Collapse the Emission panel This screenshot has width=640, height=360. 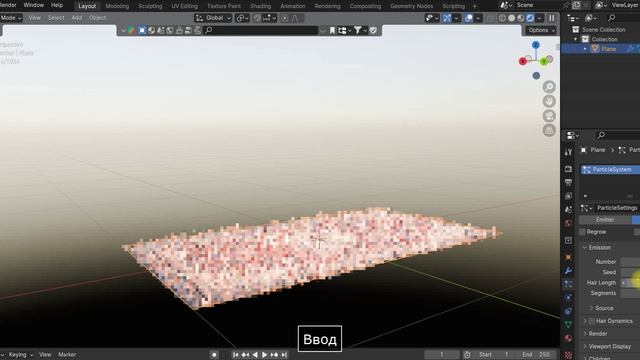585,248
